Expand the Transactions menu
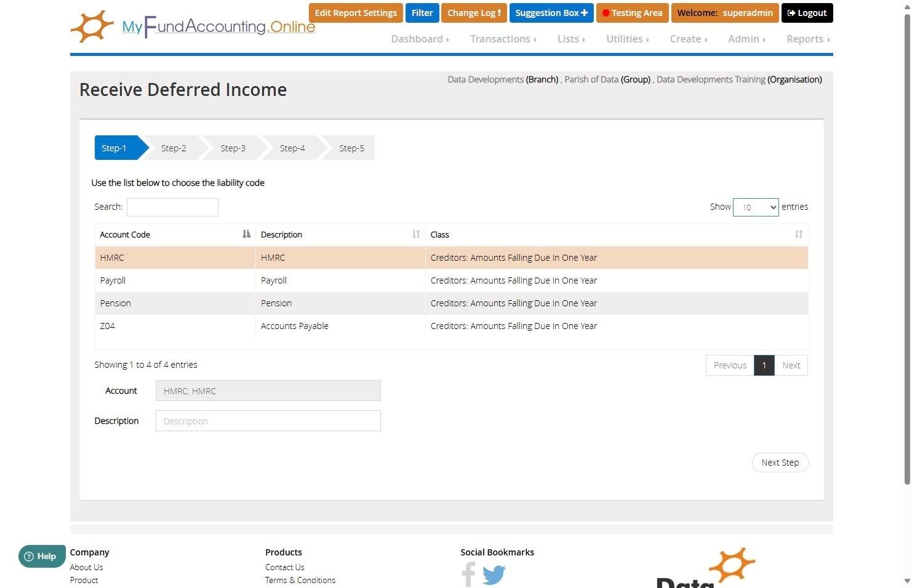 coord(503,39)
